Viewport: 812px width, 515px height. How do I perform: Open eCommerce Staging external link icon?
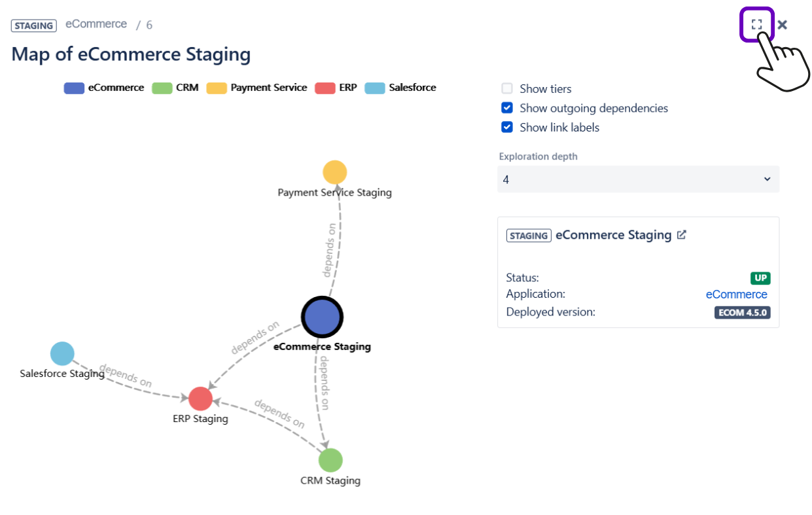tap(681, 235)
